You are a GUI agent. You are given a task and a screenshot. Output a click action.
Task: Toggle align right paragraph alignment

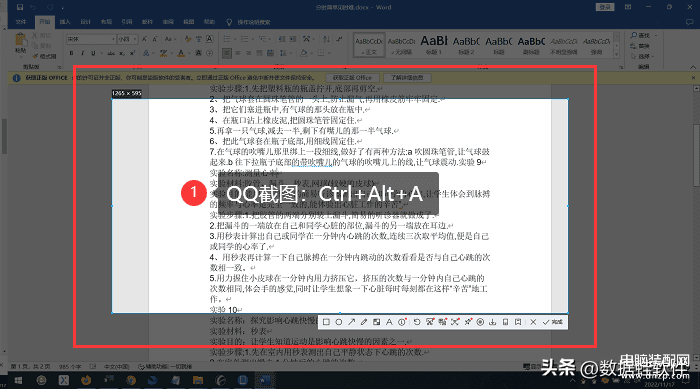tap(249, 53)
